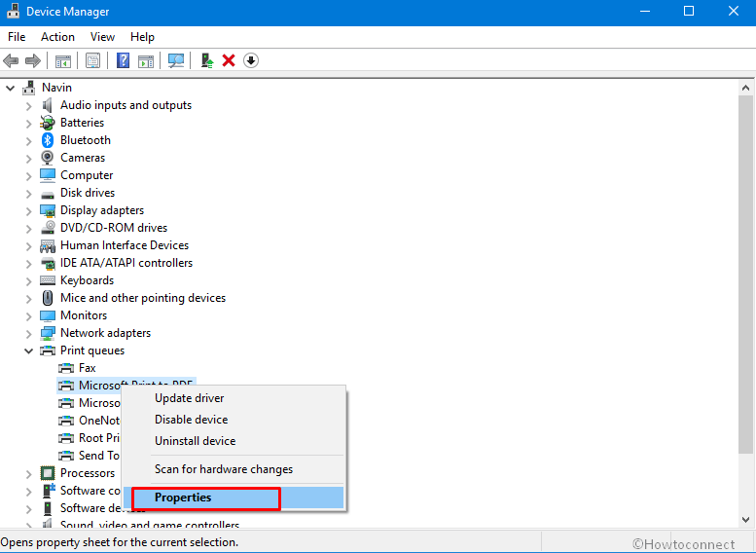Minimize the Device Manager window
Screen dimensions: 756x553
(x=645, y=12)
